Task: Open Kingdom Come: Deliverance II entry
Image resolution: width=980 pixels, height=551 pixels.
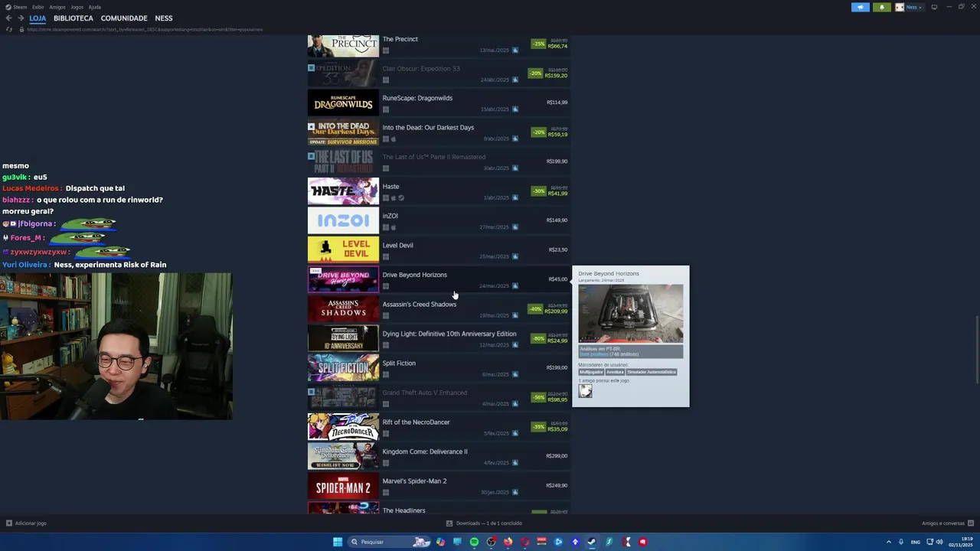Action: 437,457
